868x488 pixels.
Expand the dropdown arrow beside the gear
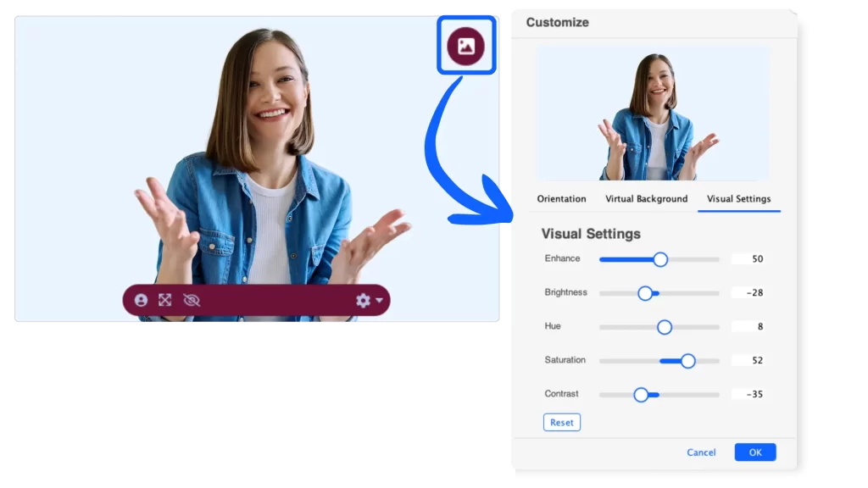point(379,301)
